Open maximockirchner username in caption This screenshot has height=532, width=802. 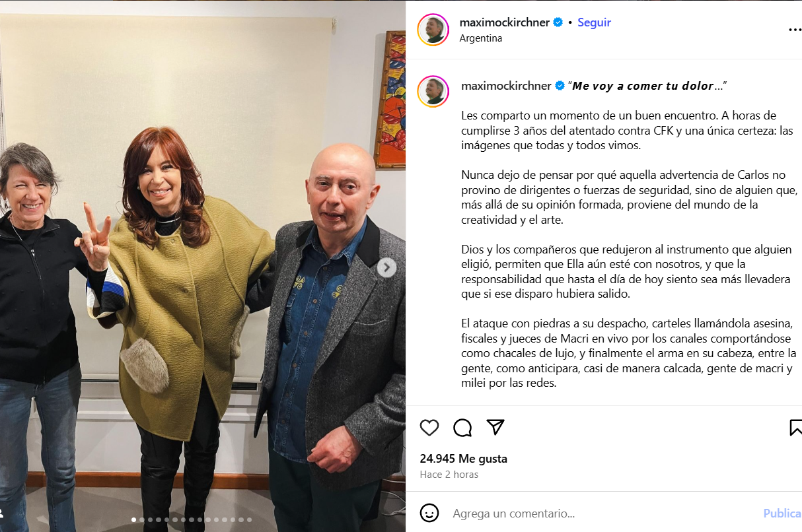point(506,86)
